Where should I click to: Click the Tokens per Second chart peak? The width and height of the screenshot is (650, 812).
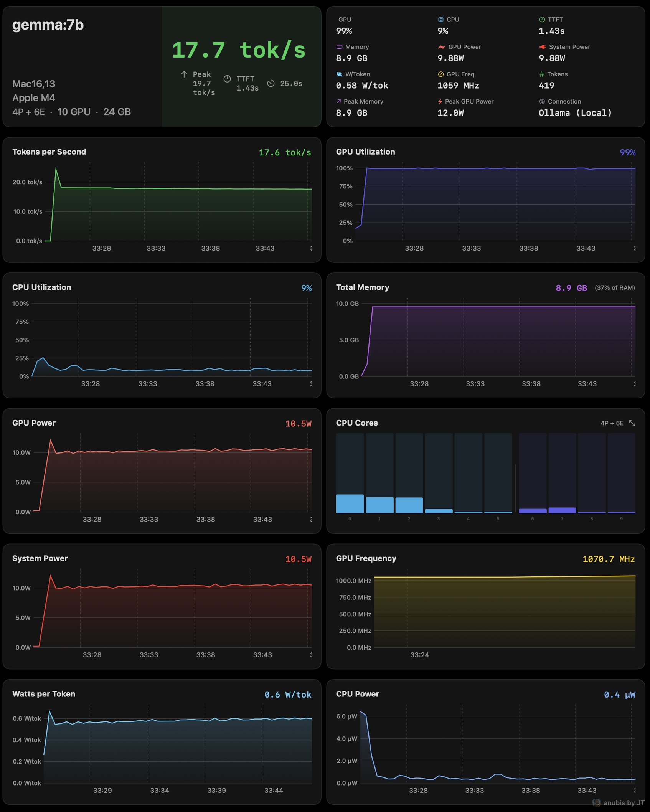coord(56,168)
